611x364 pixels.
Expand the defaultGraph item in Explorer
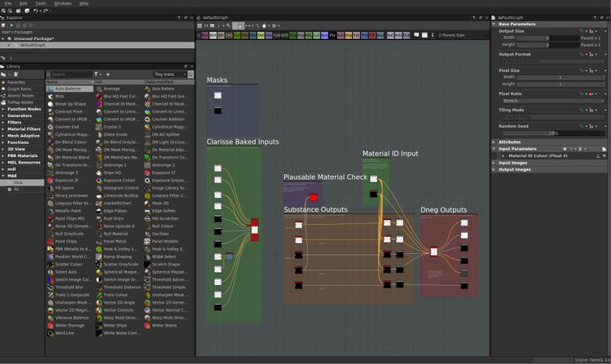click(9, 45)
